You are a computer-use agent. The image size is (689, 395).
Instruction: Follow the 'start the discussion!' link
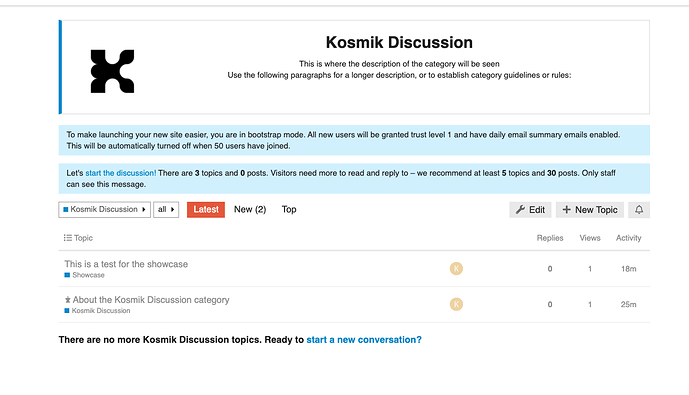click(120, 173)
